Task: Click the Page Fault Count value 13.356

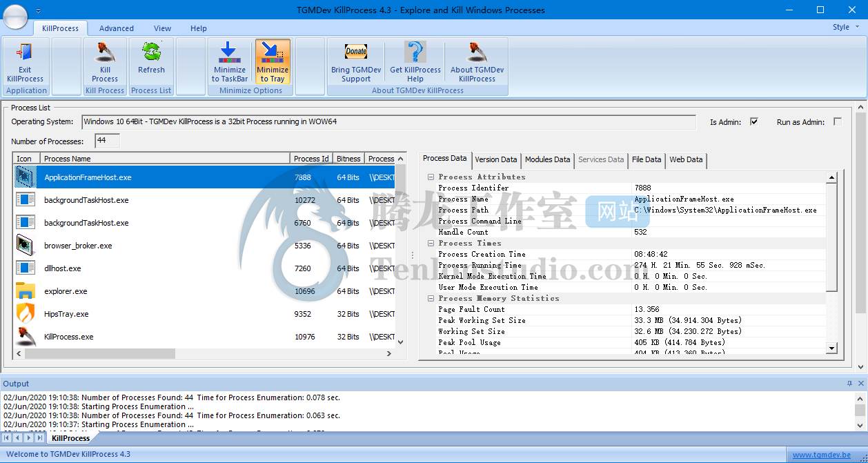Action: [x=647, y=309]
